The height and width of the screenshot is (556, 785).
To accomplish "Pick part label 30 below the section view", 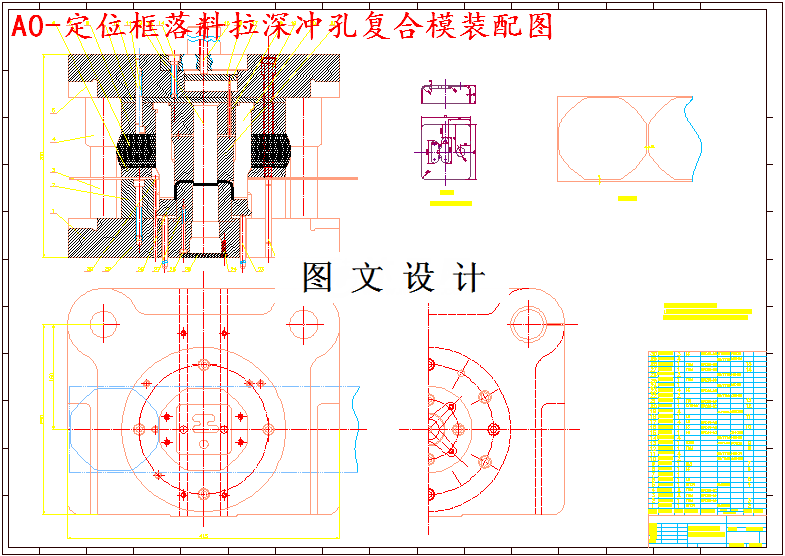I will [89, 270].
